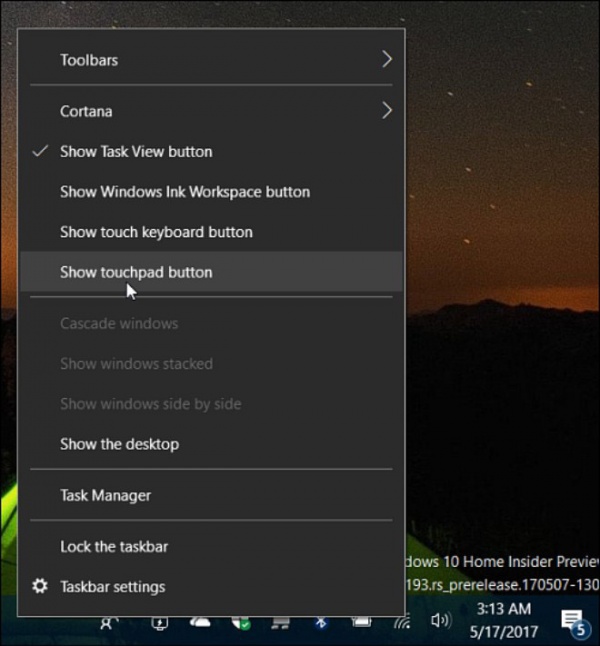Enable Show Windows Ink Workspace button
This screenshot has width=600, height=646.
click(211, 192)
